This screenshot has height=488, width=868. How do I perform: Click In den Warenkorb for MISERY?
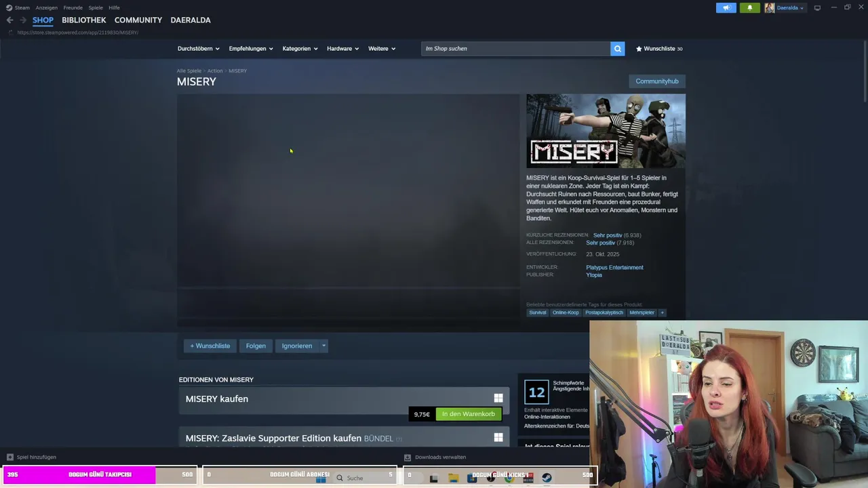tap(469, 414)
